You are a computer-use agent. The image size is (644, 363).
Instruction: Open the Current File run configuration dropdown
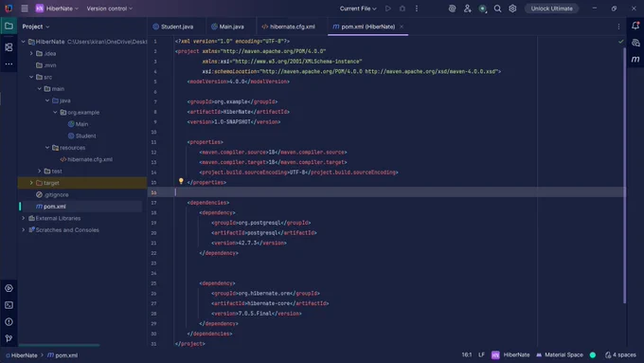coord(358,9)
